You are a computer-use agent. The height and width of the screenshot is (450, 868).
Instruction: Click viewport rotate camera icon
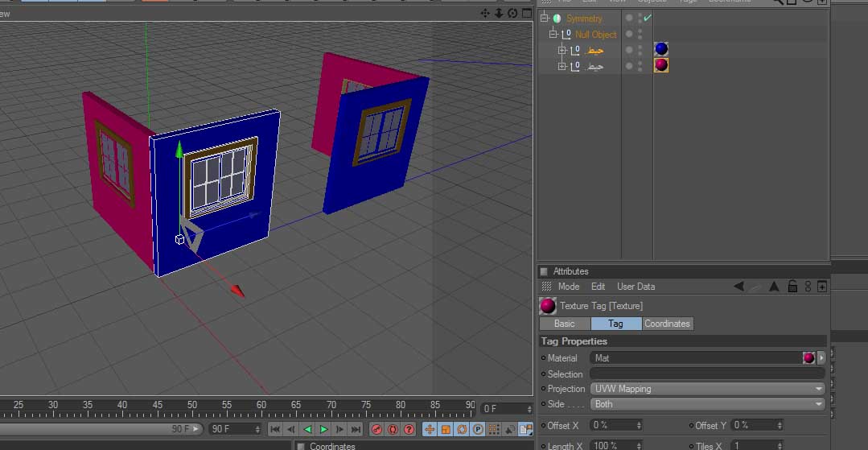(x=512, y=14)
